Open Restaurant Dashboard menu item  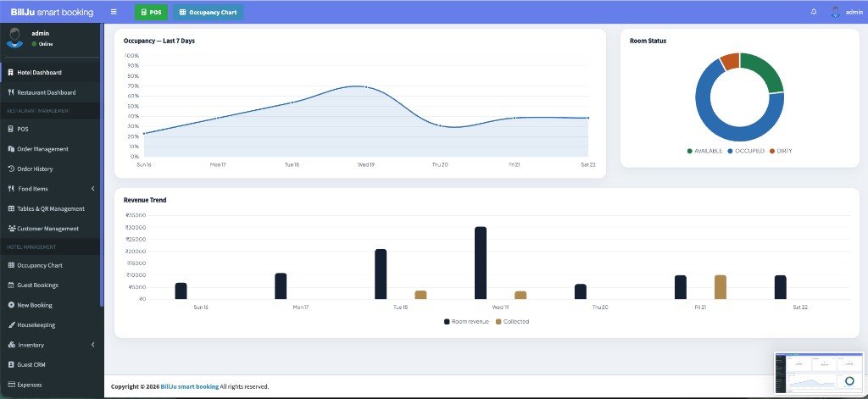[50, 92]
